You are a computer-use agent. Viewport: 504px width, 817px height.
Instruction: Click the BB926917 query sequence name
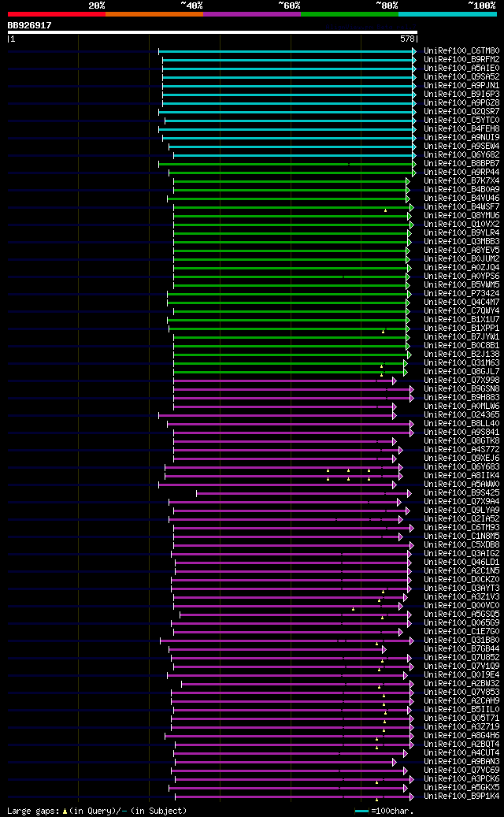pyautogui.click(x=29, y=25)
